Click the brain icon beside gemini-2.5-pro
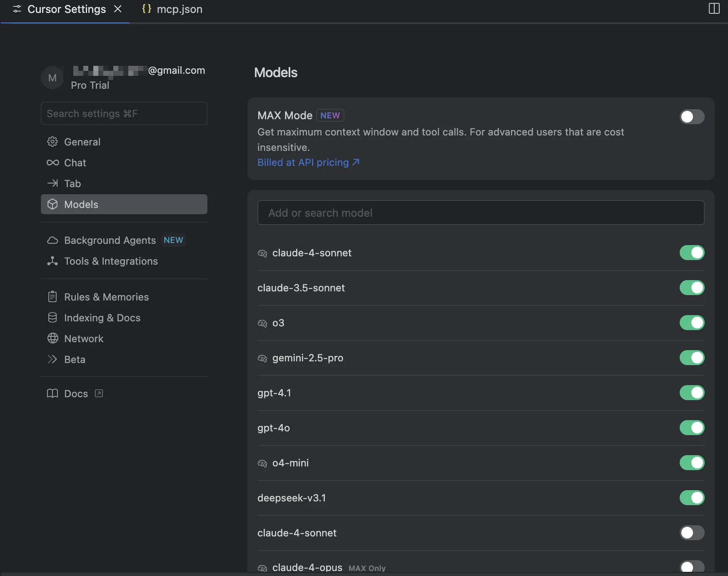 tap(262, 358)
